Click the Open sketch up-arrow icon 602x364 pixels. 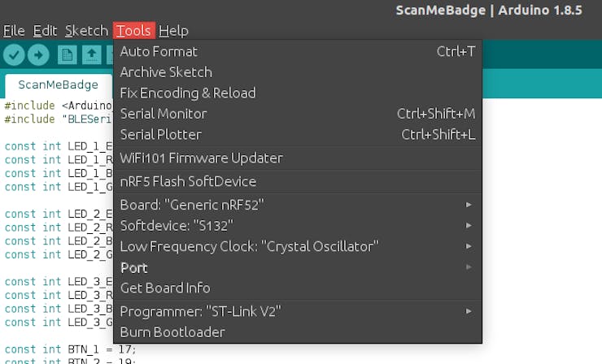[91, 55]
